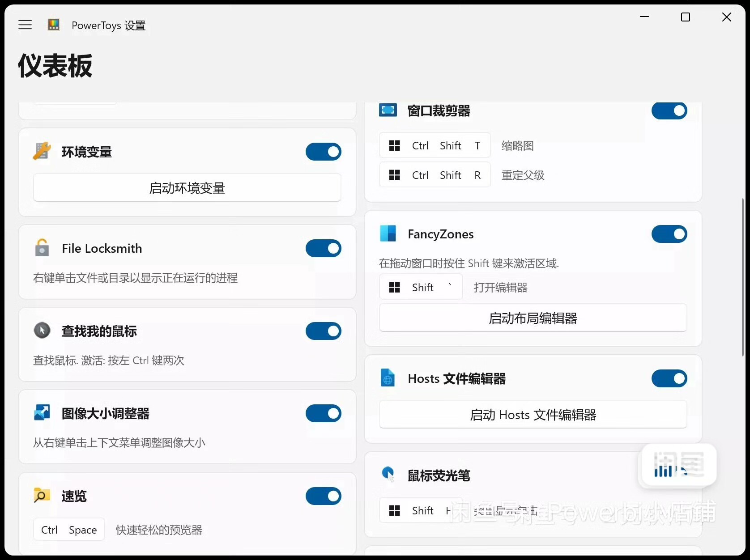Click the Image Resizer icon
Screen dimensions: 750x560
tap(42, 413)
